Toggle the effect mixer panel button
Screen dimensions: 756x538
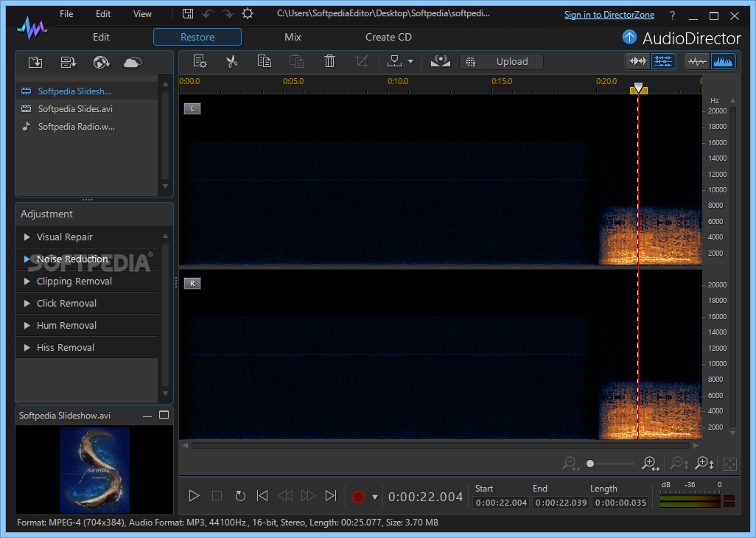[x=663, y=61]
